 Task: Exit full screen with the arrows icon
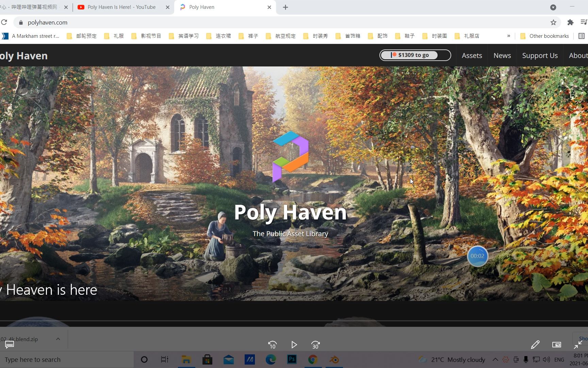click(578, 345)
